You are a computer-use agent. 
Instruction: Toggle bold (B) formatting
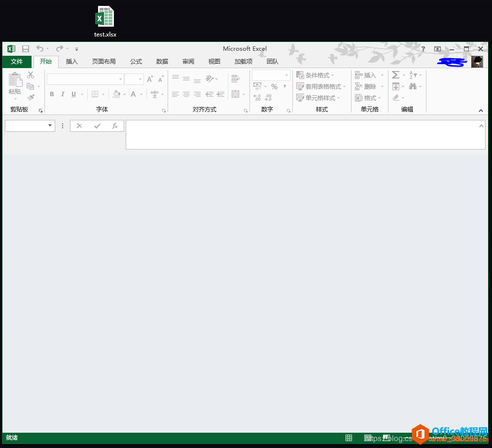pos(51,94)
